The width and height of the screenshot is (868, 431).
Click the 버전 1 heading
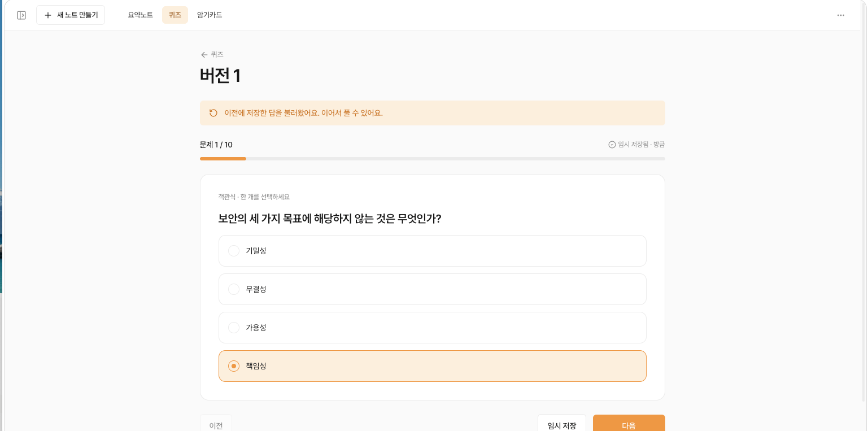220,76
